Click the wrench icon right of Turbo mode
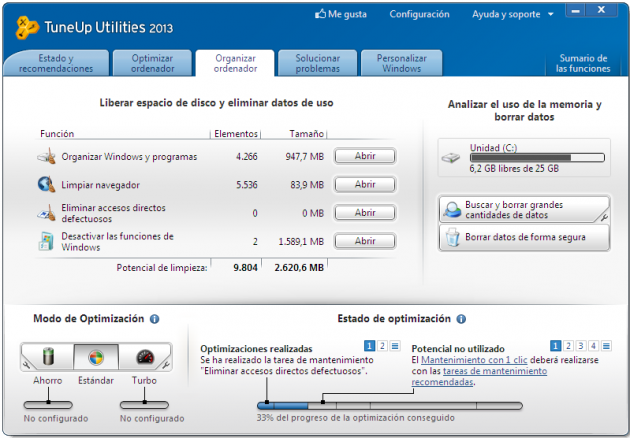Viewport: 630px width, 438px height. (166, 365)
